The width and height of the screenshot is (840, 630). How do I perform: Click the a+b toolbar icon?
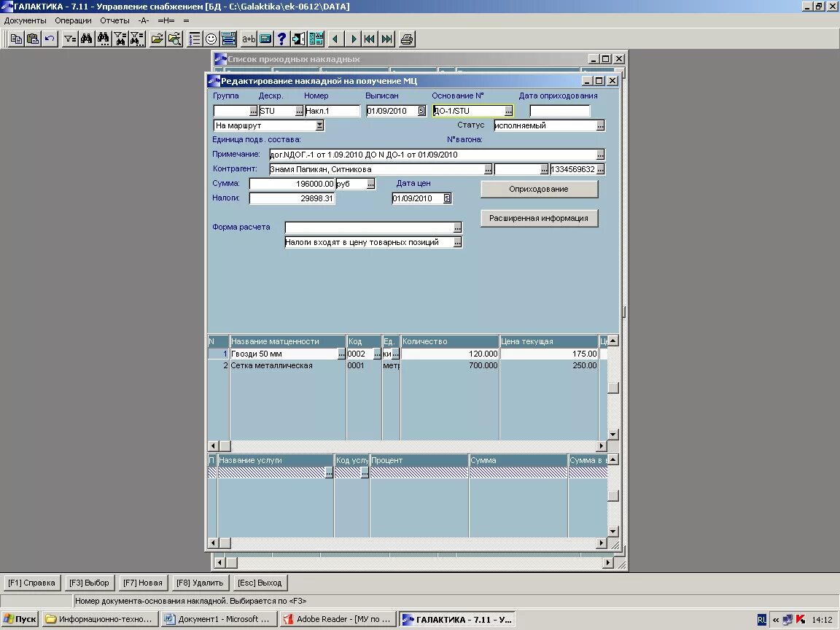[249, 39]
